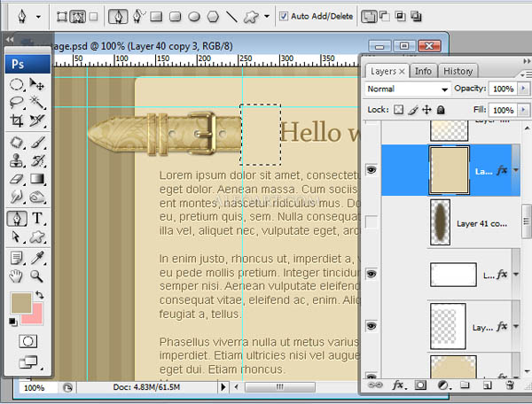Create a new layer group
This screenshot has height=404, width=532.
point(465,385)
